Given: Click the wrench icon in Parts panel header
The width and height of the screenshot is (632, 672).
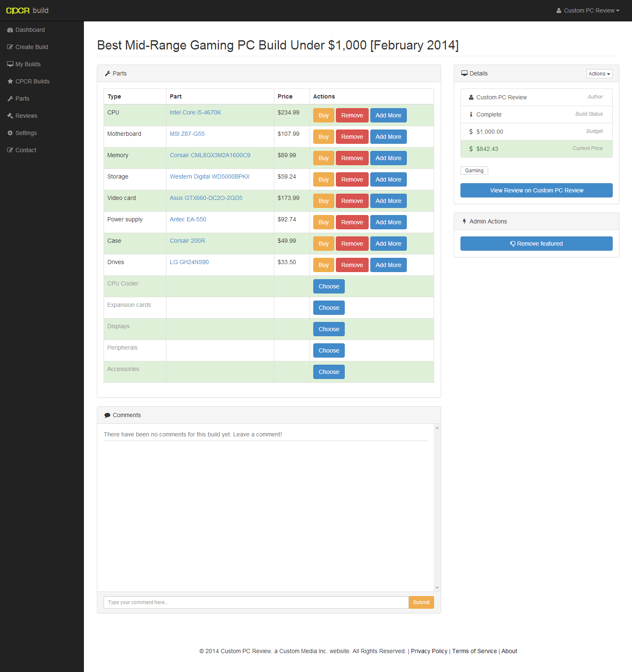Looking at the screenshot, I should coord(107,73).
